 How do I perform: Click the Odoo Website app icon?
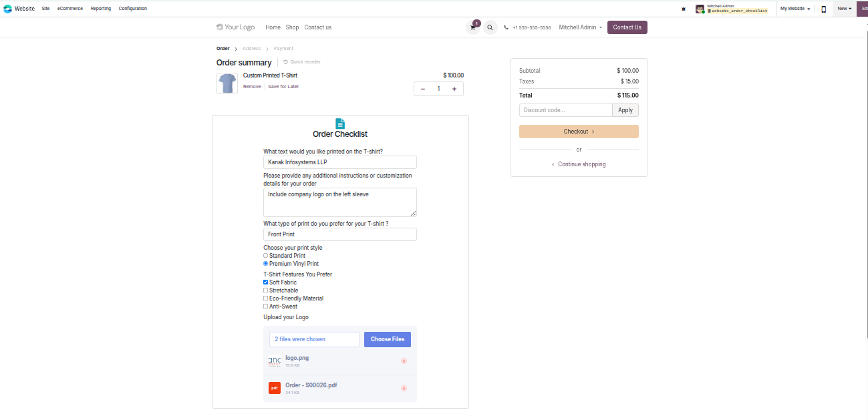tap(7, 9)
